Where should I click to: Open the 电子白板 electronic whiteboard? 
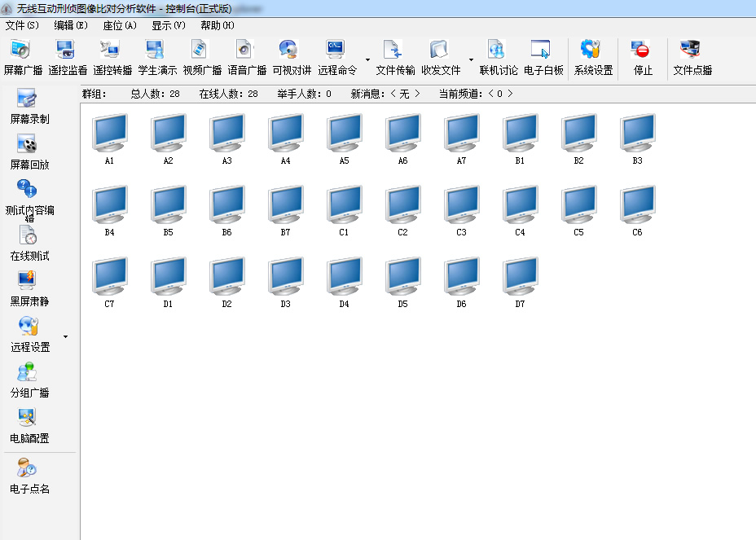[x=543, y=50]
